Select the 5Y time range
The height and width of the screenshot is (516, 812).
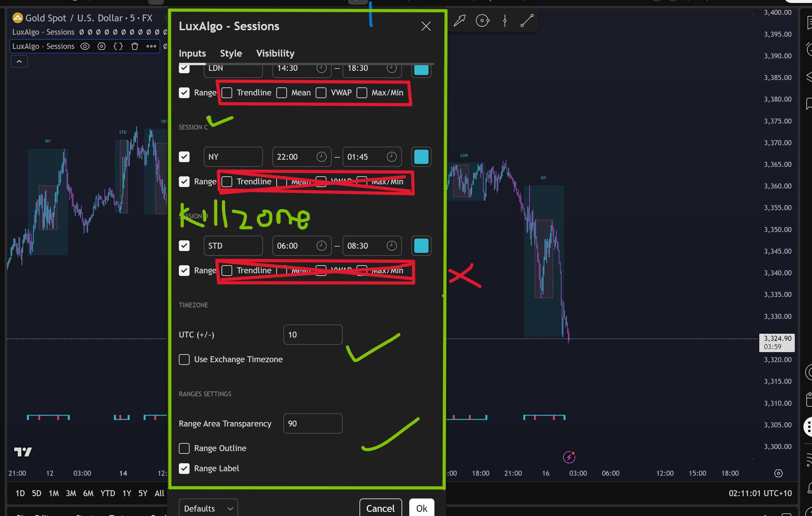click(143, 493)
